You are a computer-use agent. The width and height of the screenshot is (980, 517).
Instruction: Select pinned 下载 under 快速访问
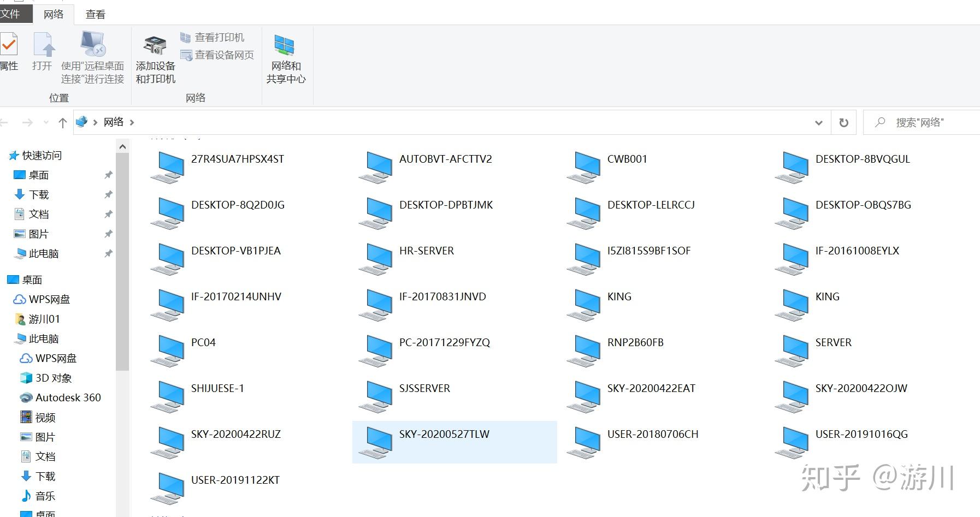(33, 195)
